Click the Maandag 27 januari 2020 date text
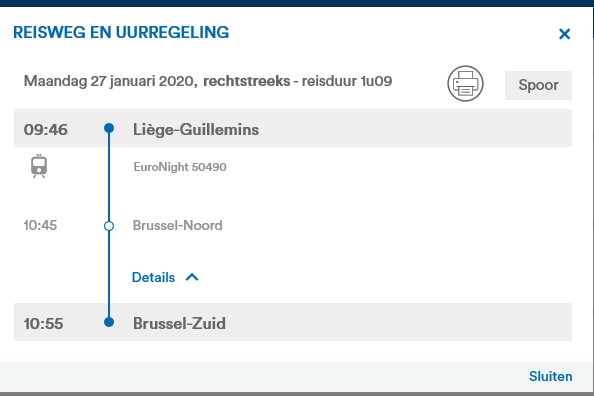Image resolution: width=594 pixels, height=396 pixels. click(108, 81)
